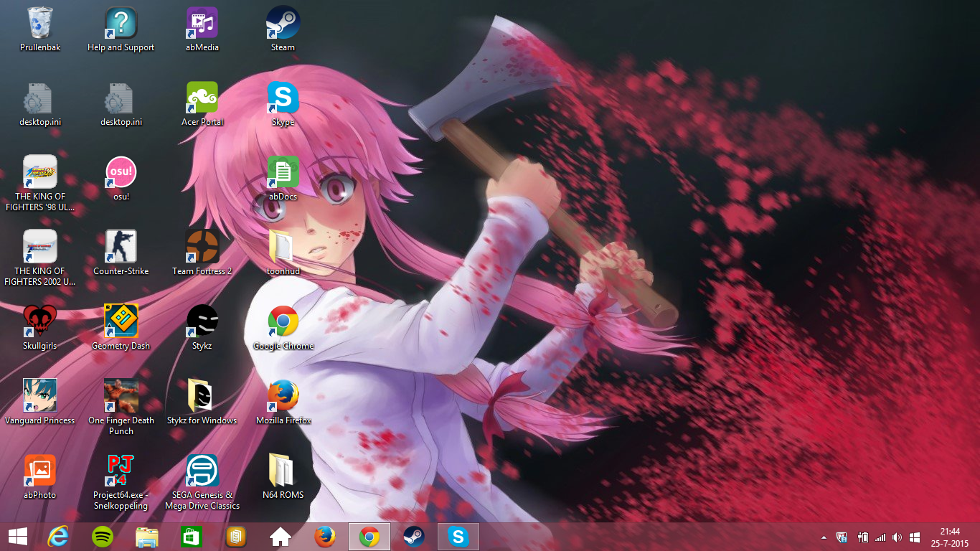Switch to Skype in the taskbar
Image resolution: width=980 pixels, height=551 pixels.
[x=458, y=537]
